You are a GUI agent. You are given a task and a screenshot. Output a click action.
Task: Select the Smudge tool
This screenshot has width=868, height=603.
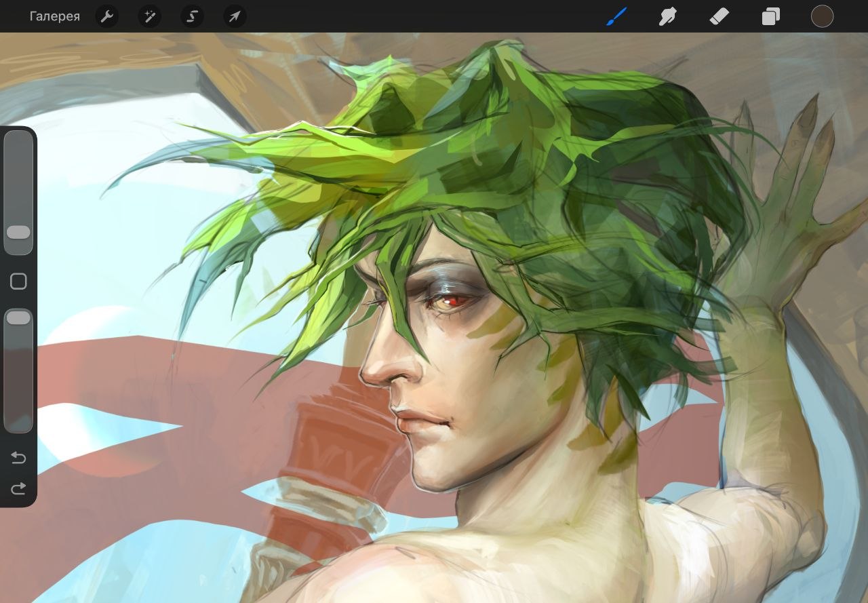coord(668,16)
